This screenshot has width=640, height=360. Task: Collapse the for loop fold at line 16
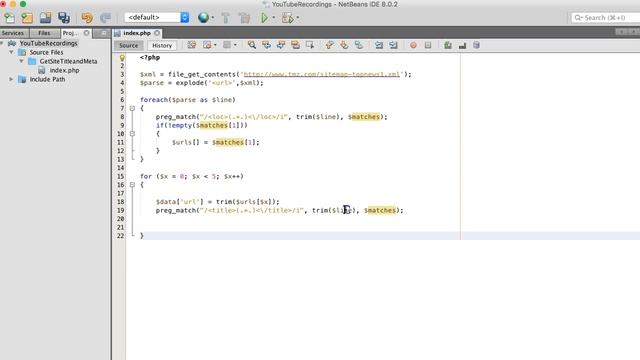[x=132, y=185]
